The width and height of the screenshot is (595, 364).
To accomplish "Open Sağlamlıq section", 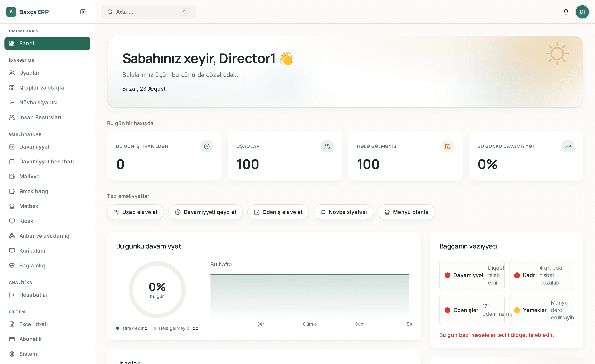I will pos(47,266).
